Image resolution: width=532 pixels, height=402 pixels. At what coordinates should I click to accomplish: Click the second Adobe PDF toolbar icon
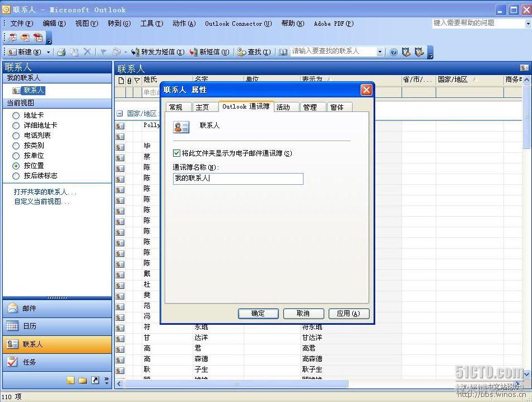(x=25, y=38)
